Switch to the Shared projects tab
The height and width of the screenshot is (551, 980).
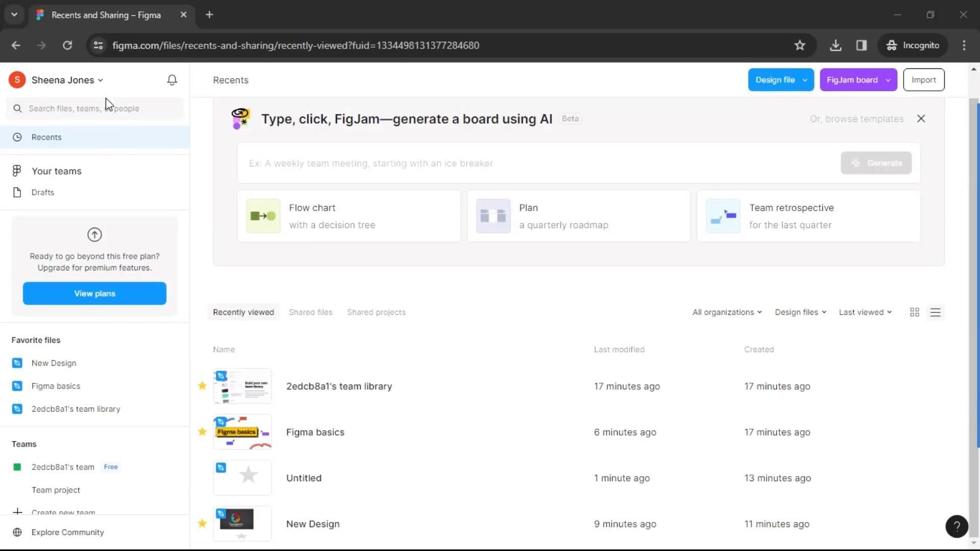[376, 312]
